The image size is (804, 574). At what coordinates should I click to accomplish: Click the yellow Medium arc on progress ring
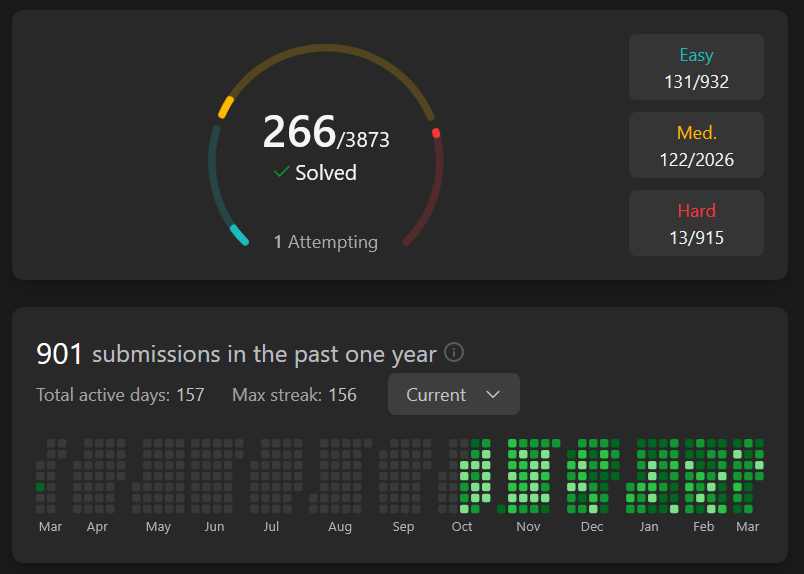[x=227, y=106]
